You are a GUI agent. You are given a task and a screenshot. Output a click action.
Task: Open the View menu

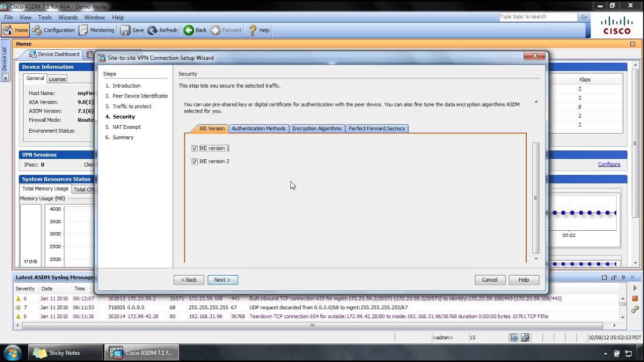coord(26,17)
